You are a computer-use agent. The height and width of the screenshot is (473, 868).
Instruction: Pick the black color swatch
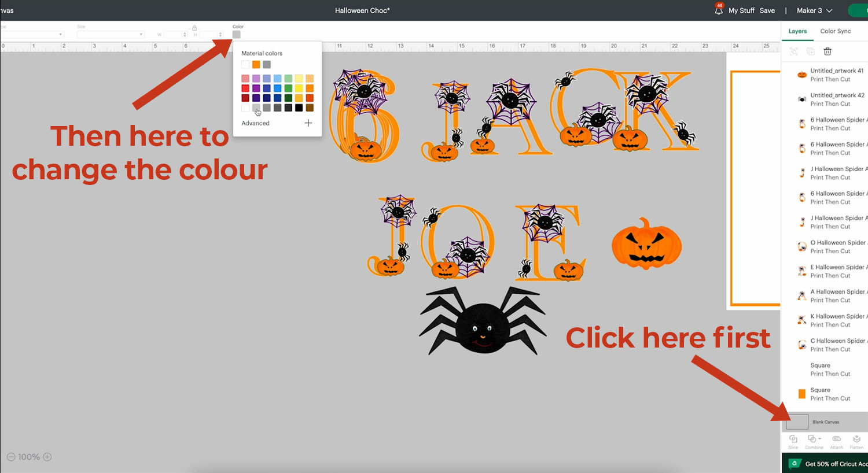pos(299,108)
